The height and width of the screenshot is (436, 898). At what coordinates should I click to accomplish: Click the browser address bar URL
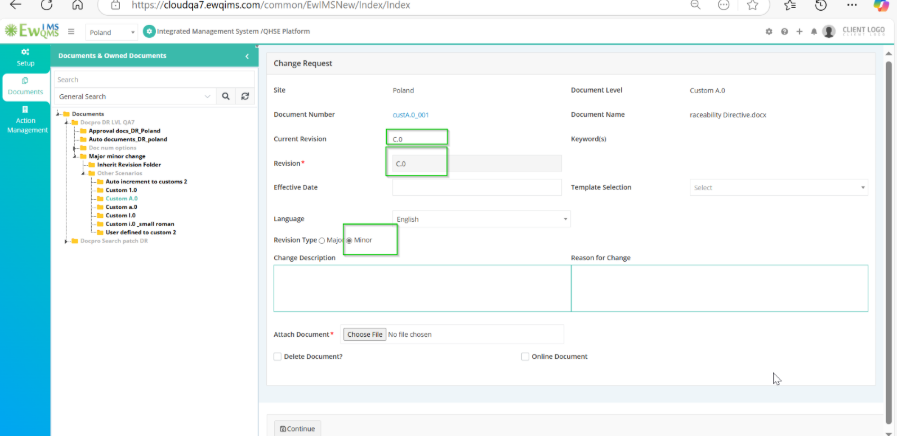(270, 5)
